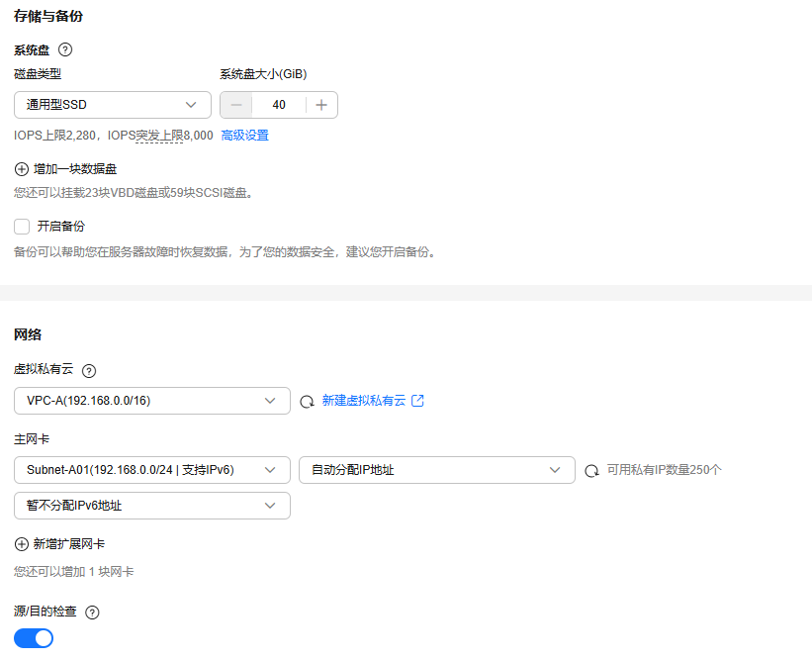The width and height of the screenshot is (812, 660).
Task: Open the Subnet-A01 subnet dropdown
Action: [151, 470]
